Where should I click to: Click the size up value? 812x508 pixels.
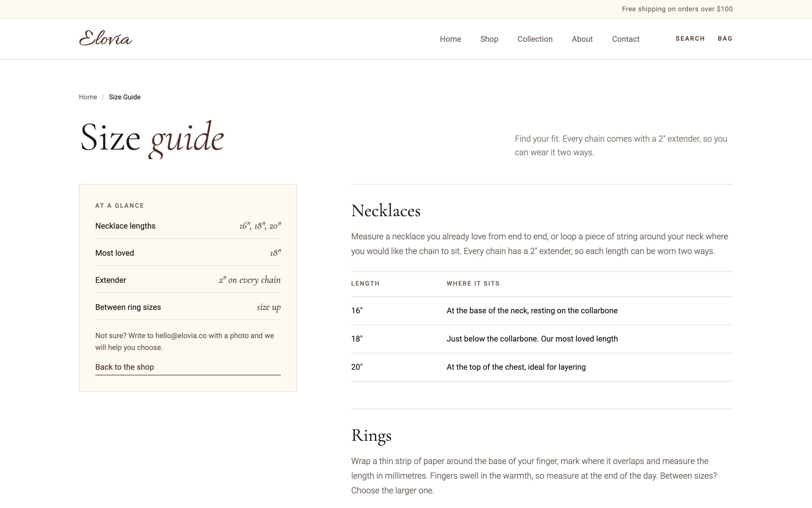coord(269,307)
